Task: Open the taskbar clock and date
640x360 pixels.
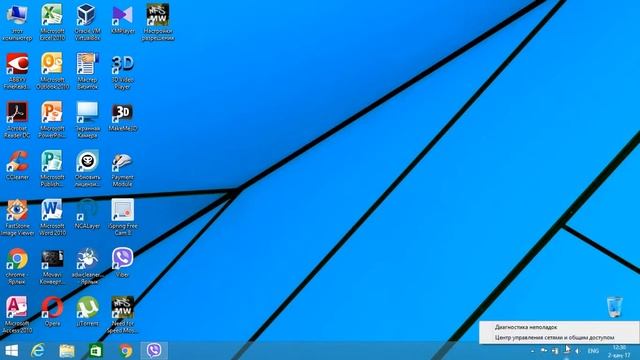Action: point(619,351)
